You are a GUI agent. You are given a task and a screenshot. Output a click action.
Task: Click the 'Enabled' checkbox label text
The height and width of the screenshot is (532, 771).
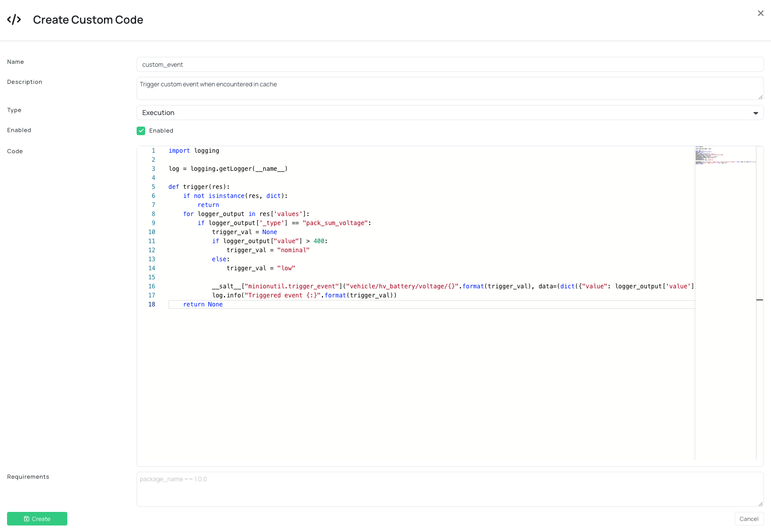[x=161, y=131]
